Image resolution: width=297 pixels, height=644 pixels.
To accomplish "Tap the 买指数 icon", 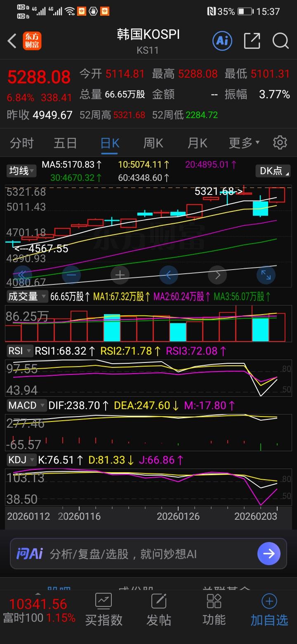I will coord(104,601).
